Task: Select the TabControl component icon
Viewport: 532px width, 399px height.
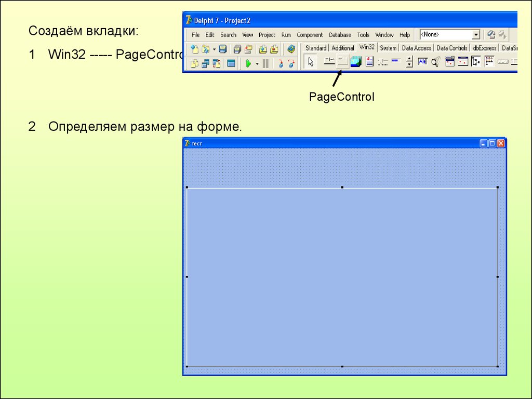Action: tap(329, 61)
